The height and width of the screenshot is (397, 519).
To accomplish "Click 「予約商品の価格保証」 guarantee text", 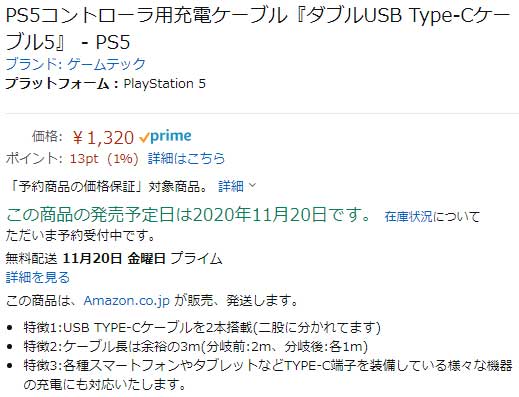I will 75,186.
